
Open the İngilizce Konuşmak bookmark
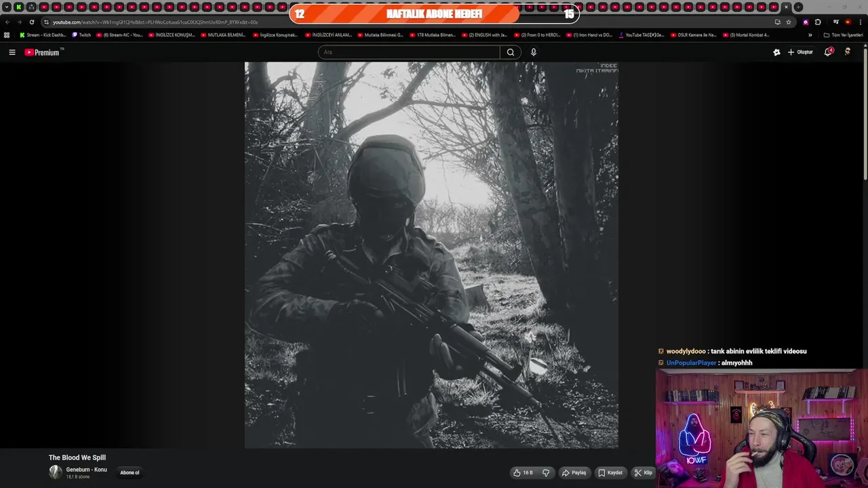(x=275, y=35)
